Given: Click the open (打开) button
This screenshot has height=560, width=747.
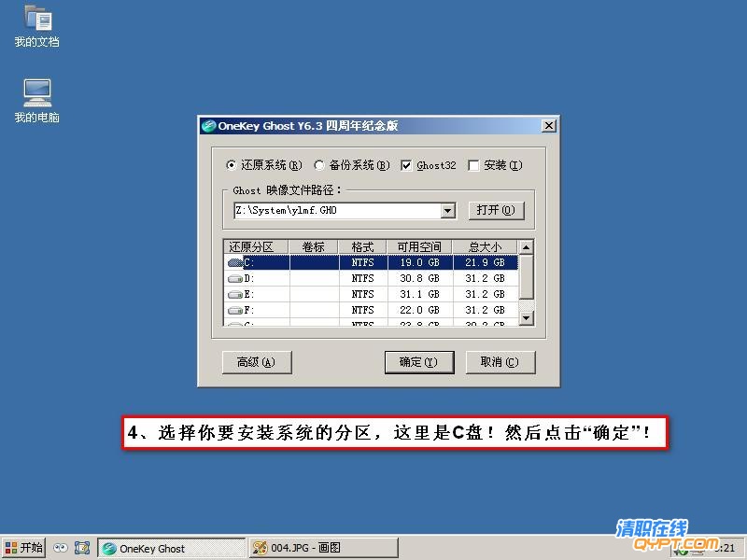Looking at the screenshot, I should (496, 211).
